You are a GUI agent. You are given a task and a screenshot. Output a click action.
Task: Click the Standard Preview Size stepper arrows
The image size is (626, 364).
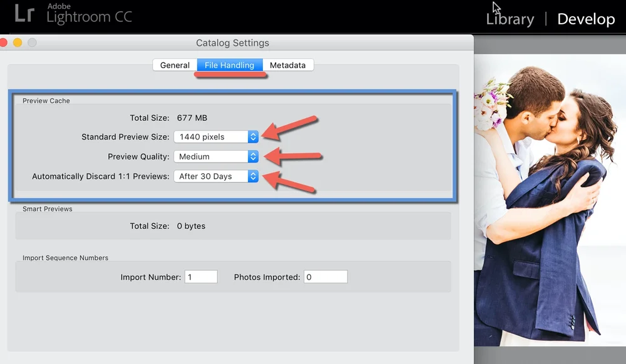(x=253, y=136)
